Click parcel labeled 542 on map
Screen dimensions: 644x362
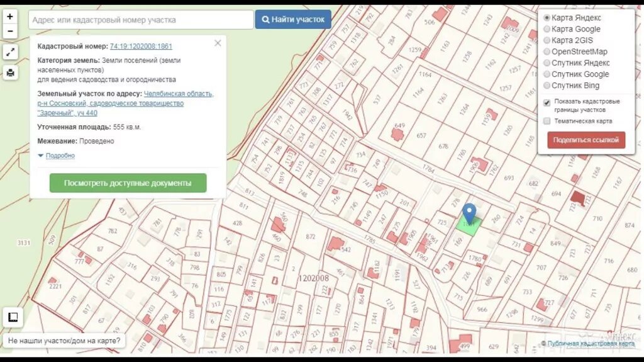point(347,250)
